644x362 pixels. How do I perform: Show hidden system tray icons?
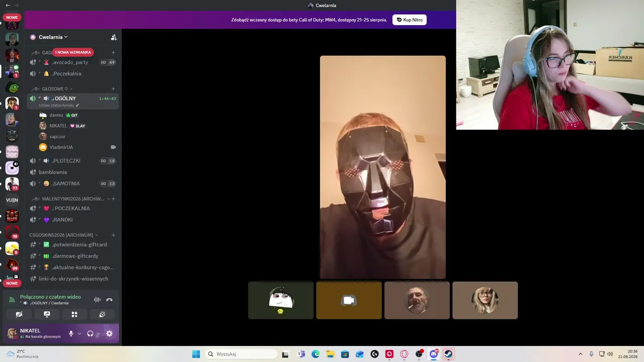tap(580, 354)
